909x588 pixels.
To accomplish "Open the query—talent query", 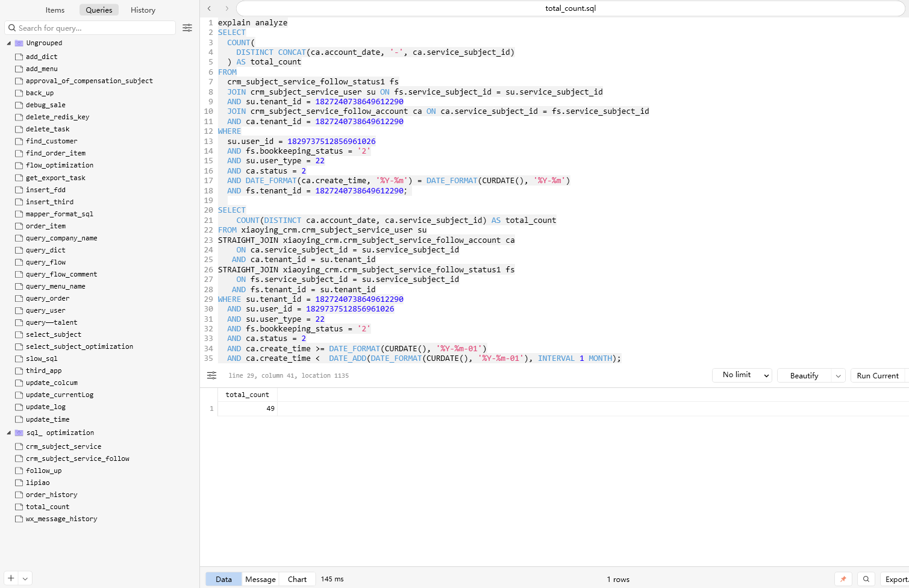I will click(x=52, y=322).
